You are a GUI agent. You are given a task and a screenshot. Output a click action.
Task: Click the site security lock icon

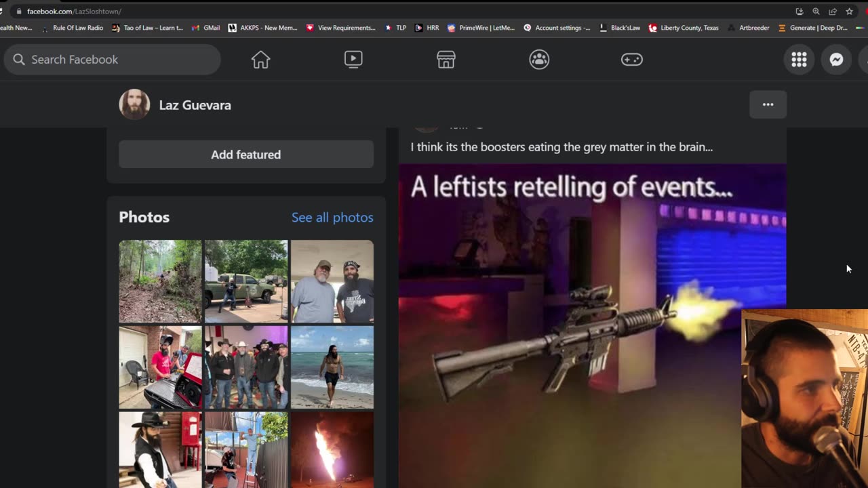(18, 12)
